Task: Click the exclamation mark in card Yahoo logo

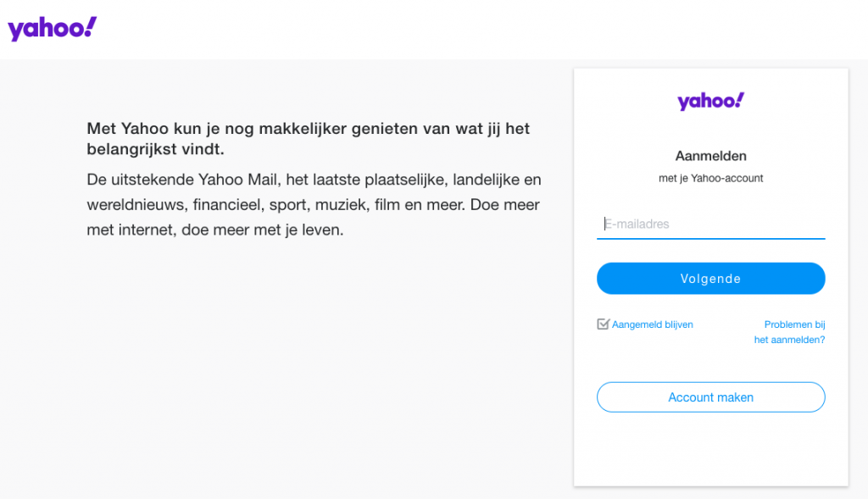Action: 740,100
